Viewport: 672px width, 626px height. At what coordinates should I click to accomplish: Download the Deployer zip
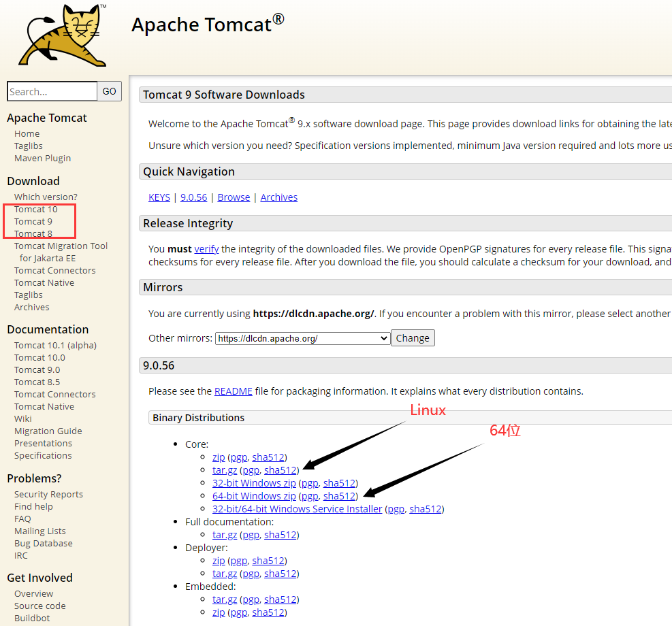click(x=219, y=561)
